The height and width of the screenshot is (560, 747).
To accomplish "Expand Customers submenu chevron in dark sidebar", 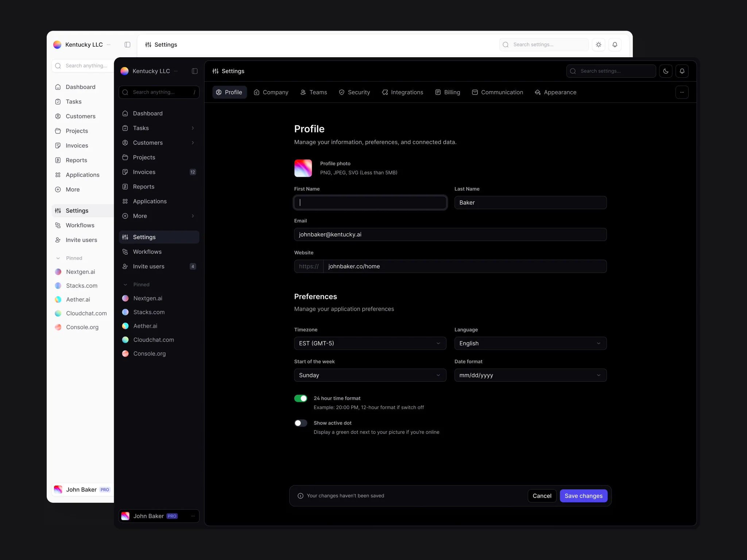I will pyautogui.click(x=193, y=143).
